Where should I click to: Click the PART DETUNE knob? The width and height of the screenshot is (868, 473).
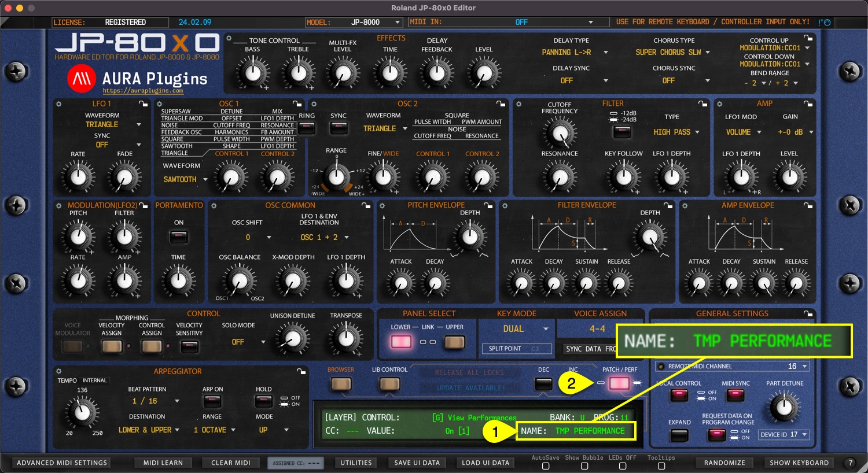click(784, 407)
